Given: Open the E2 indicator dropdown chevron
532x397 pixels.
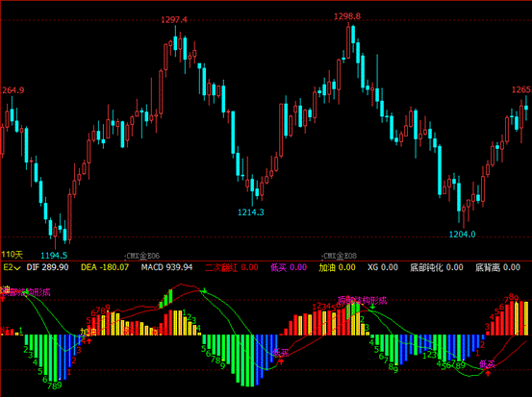Looking at the screenshot, I should point(17,268).
